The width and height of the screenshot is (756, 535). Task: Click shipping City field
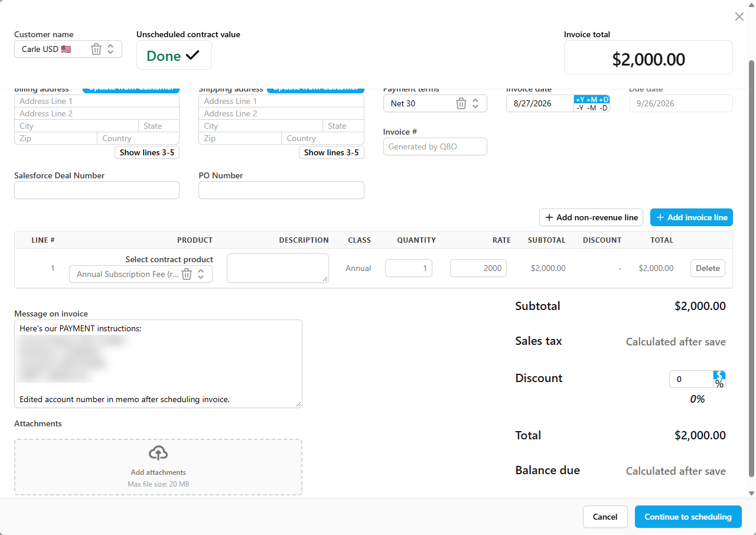261,126
